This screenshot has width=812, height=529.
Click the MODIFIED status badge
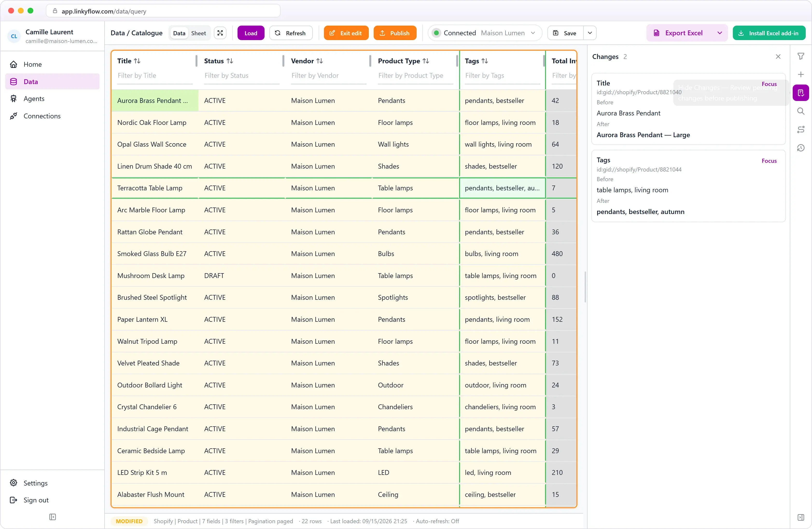tap(129, 521)
